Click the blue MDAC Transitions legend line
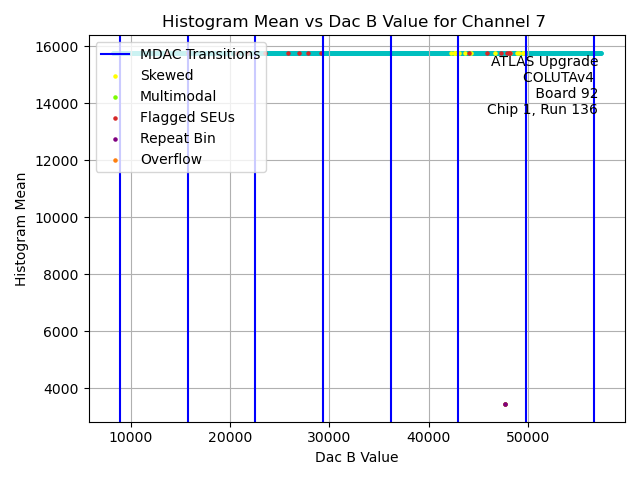The width and height of the screenshot is (640, 480). click(x=115, y=55)
